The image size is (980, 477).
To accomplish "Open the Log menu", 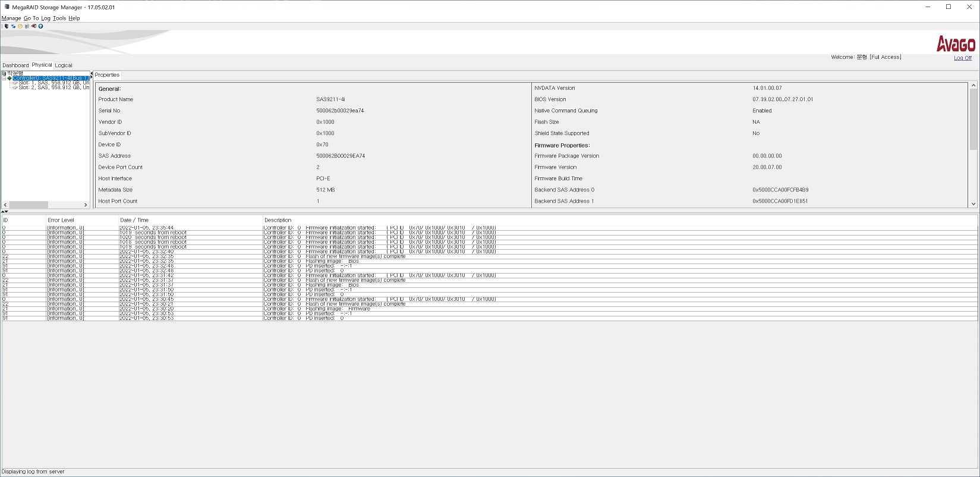I will [x=46, y=18].
